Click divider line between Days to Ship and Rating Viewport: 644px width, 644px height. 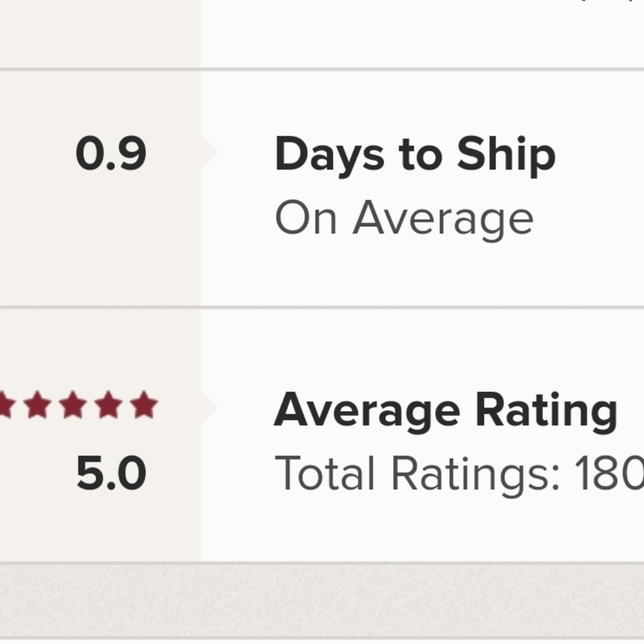tap(322, 307)
